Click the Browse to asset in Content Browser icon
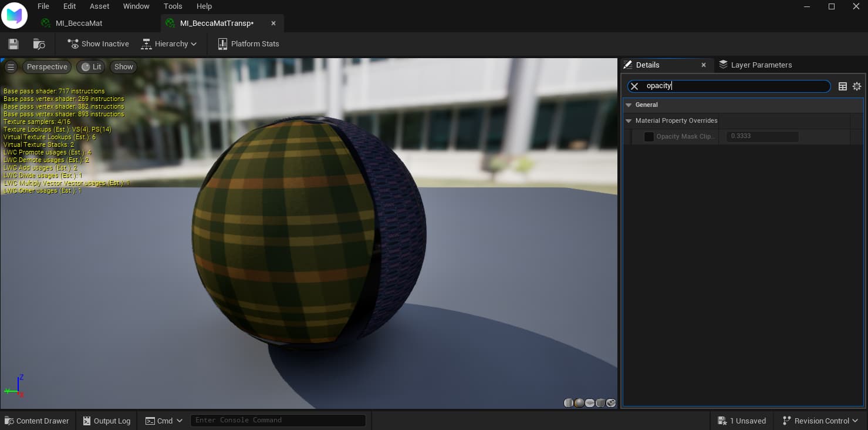Image resolution: width=868 pixels, height=430 pixels. pyautogui.click(x=39, y=44)
